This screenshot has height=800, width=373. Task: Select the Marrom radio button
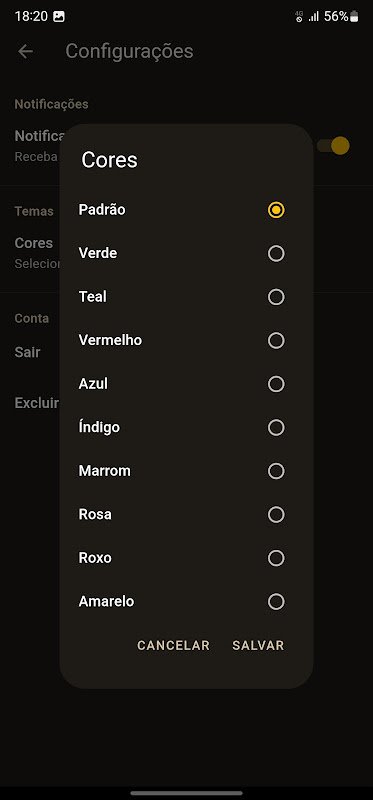276,471
